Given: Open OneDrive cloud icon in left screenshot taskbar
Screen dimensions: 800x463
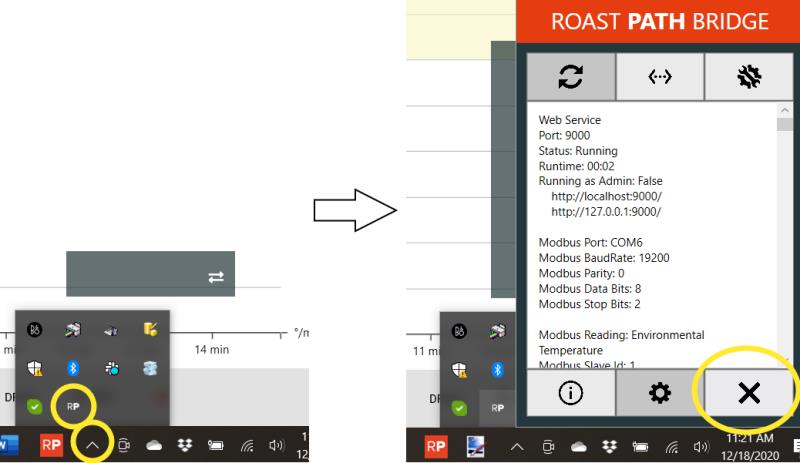Looking at the screenshot, I should pos(154,446).
